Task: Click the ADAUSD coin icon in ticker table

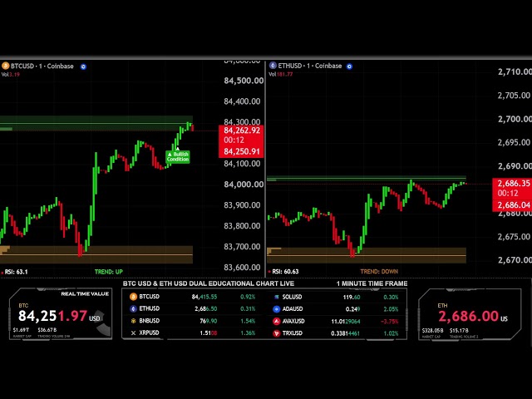Action: 277,309
